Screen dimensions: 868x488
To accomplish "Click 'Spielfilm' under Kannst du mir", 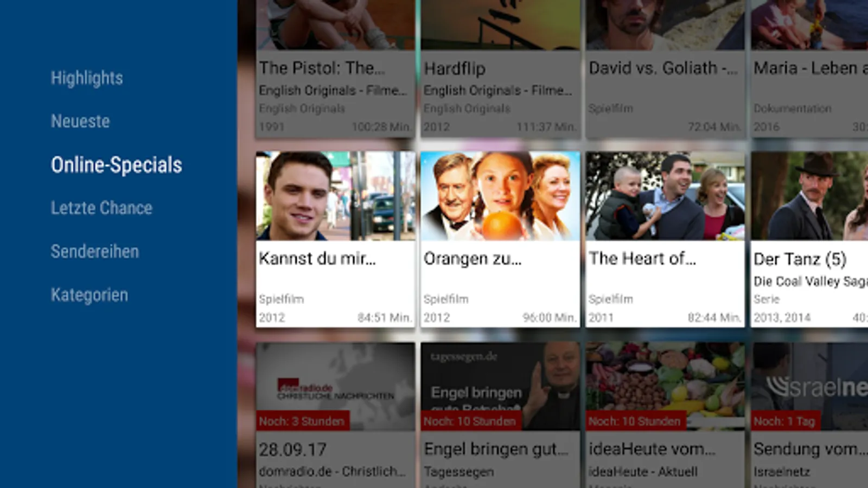I will pyautogui.click(x=281, y=299).
